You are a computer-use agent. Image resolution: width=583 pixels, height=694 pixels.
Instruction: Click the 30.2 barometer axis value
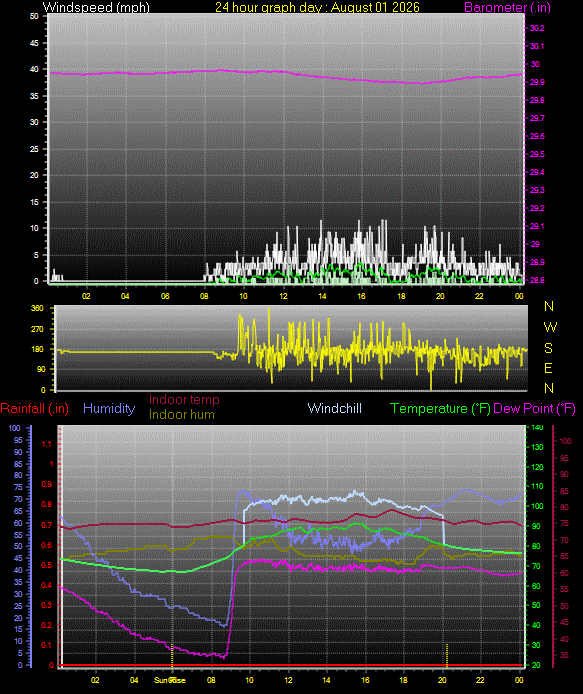click(537, 28)
